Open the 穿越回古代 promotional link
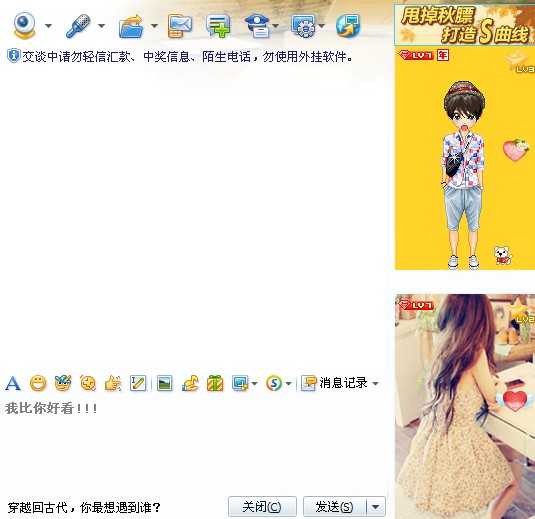Viewport: 535px width, 519px height. pos(84,507)
